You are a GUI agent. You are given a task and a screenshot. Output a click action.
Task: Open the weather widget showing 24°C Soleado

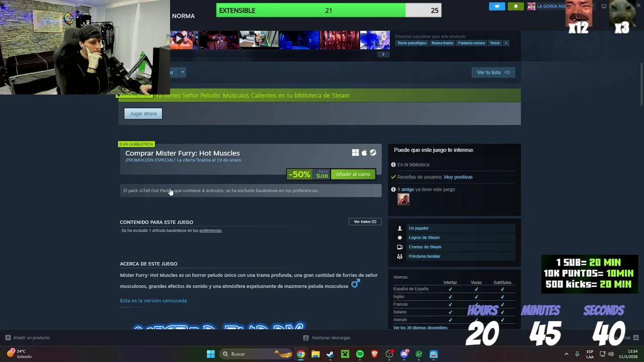tap(20, 354)
